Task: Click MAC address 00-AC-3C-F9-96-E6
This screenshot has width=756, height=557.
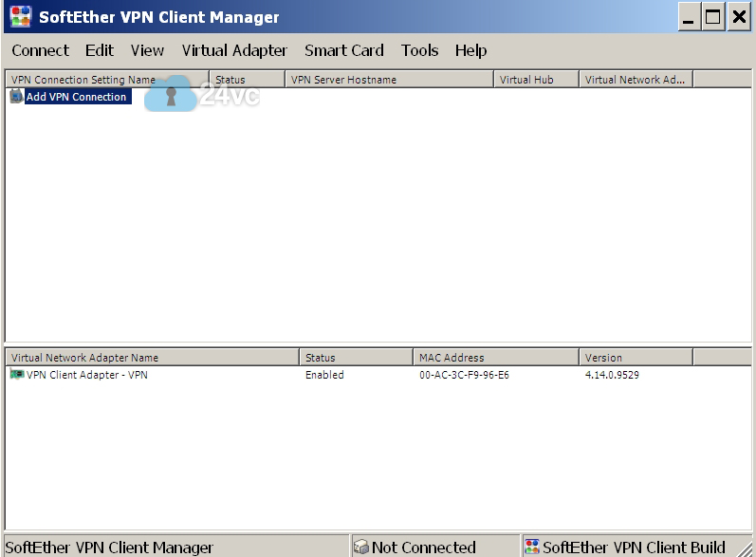Action: pos(464,375)
